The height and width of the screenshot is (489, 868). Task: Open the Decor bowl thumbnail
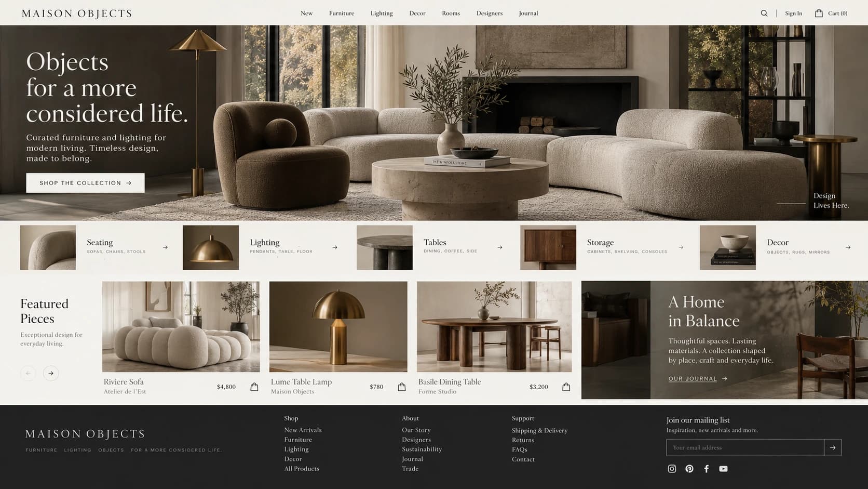728,247
